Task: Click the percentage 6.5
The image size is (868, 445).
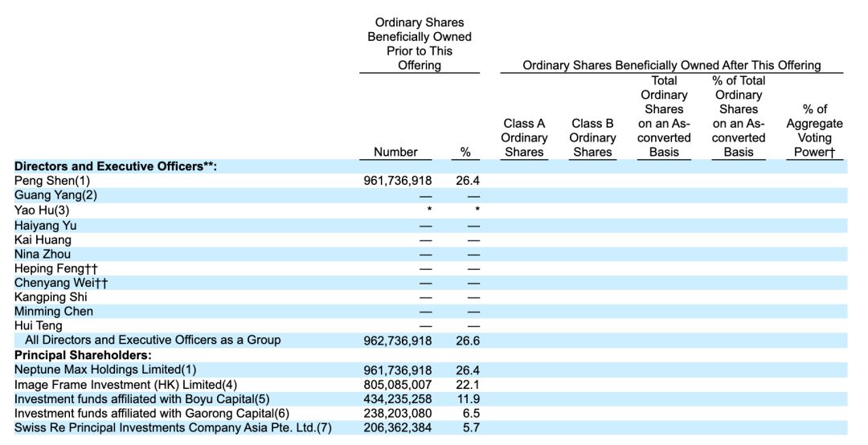Action: tap(470, 414)
